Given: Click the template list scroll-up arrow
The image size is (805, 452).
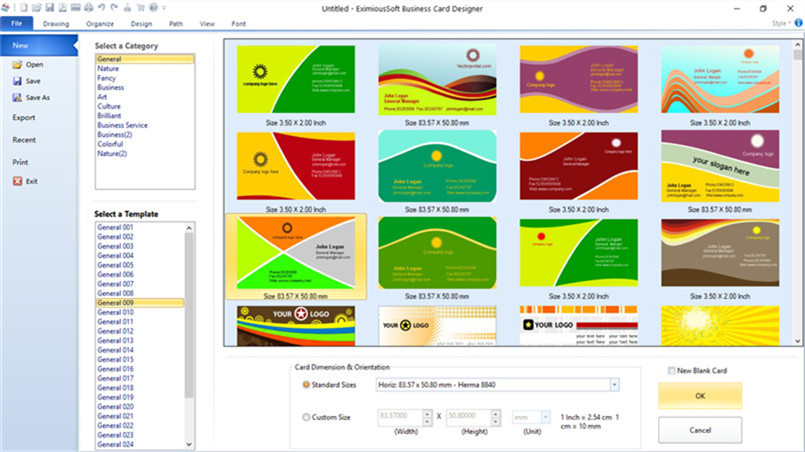Looking at the screenshot, I should click(189, 228).
